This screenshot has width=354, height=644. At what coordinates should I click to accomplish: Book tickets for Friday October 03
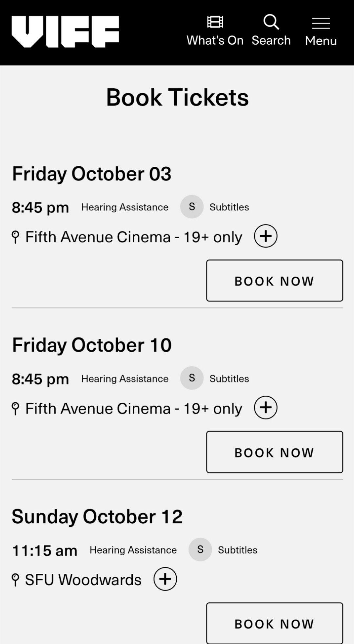[x=275, y=281]
